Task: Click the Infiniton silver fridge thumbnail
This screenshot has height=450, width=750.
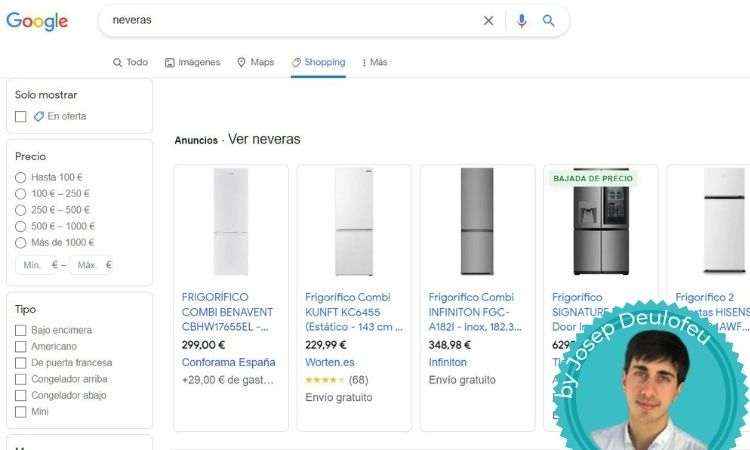Action: coord(477,222)
